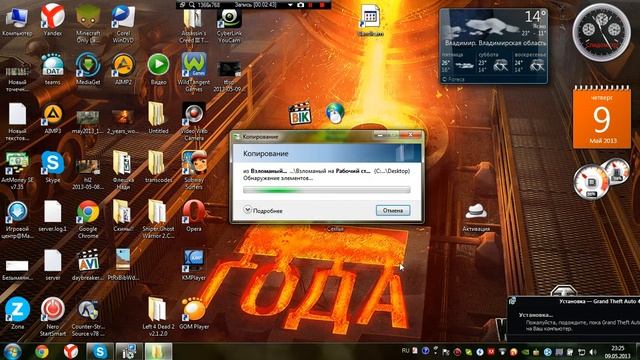This screenshot has width=640, height=360.
Task: Click Отмена to cancel copying
Action: (393, 210)
